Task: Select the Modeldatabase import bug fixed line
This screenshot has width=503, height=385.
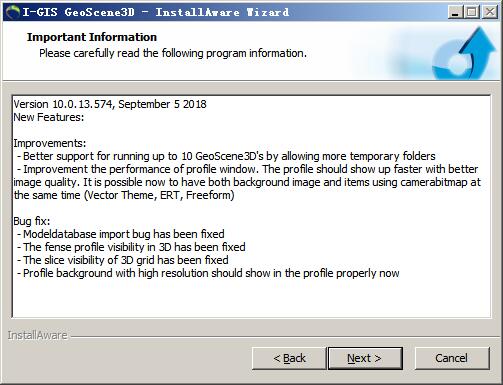Action: 121,234
